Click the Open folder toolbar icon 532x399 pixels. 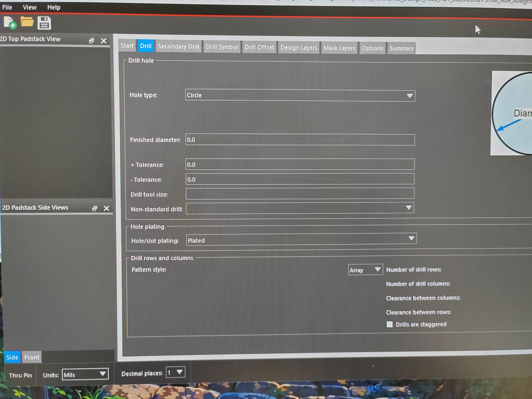(27, 22)
